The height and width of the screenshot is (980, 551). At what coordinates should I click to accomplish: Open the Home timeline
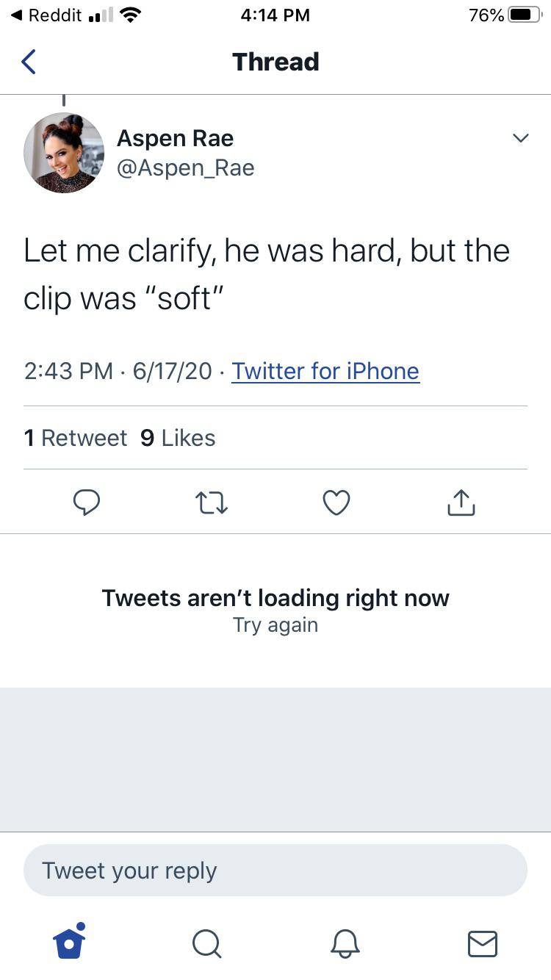[x=69, y=944]
